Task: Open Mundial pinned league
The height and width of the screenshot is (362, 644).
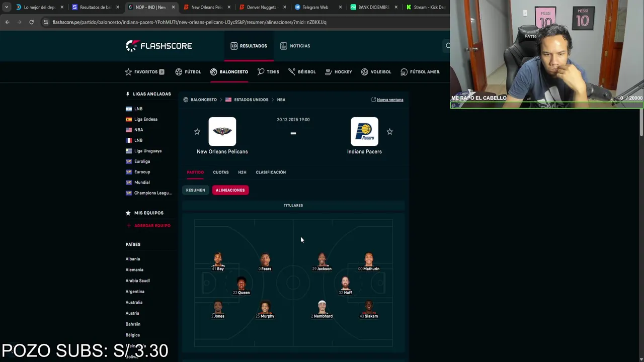Action: [137, 183]
